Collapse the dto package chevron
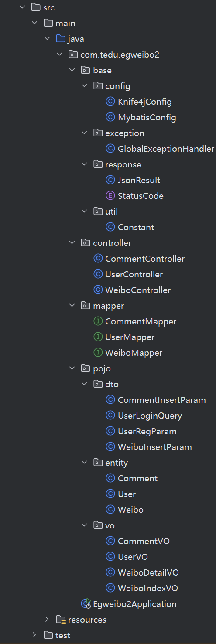 [85, 384]
